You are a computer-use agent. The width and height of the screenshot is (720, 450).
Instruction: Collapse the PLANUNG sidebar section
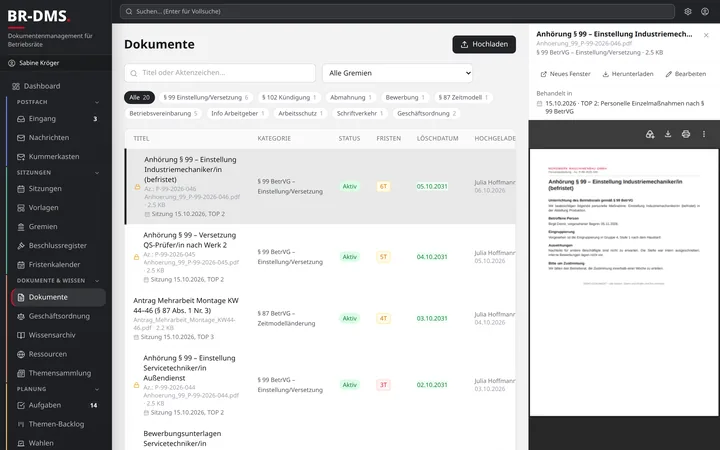click(97, 389)
